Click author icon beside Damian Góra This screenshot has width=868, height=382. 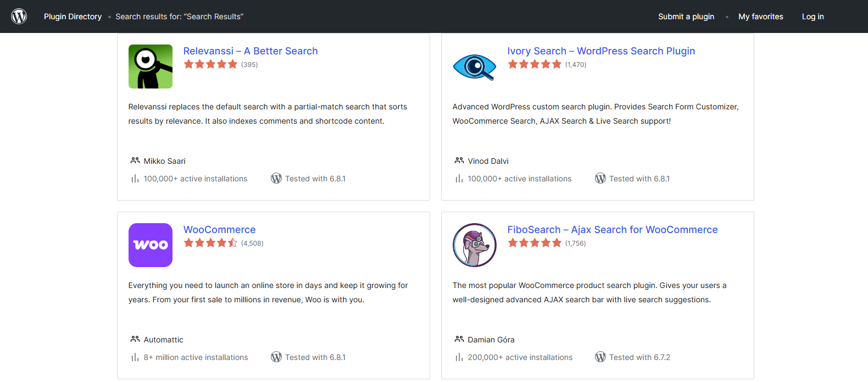459,339
